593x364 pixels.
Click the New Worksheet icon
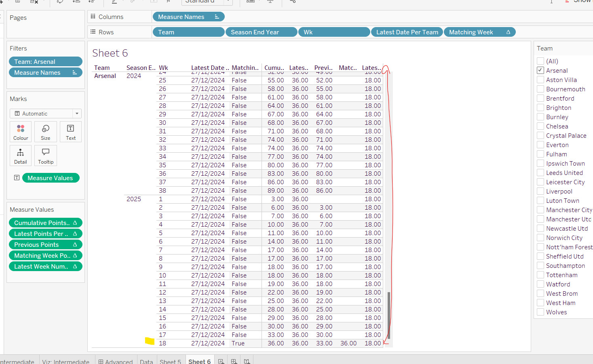tap(221, 361)
